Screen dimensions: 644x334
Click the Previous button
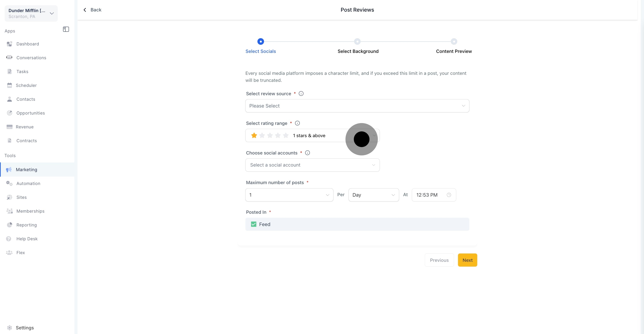[x=439, y=260]
